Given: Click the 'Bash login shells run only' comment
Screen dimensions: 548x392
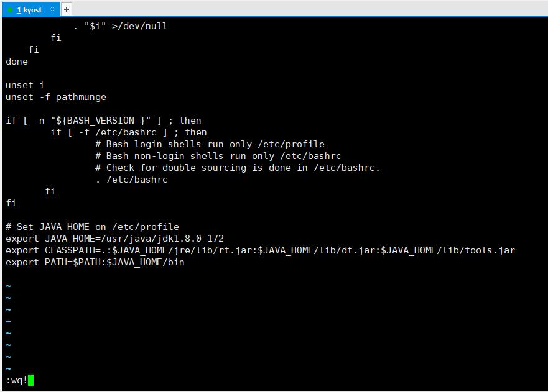Looking at the screenshot, I should (x=210, y=144).
